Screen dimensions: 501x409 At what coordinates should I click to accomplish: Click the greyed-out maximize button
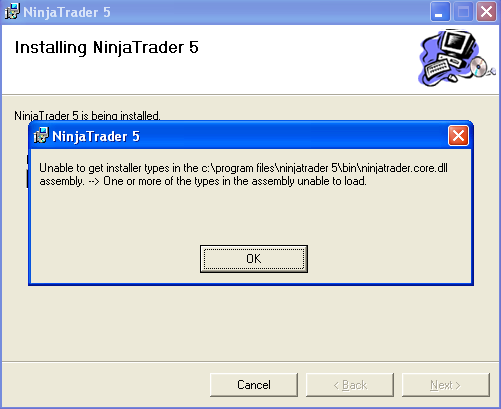pos(463,12)
